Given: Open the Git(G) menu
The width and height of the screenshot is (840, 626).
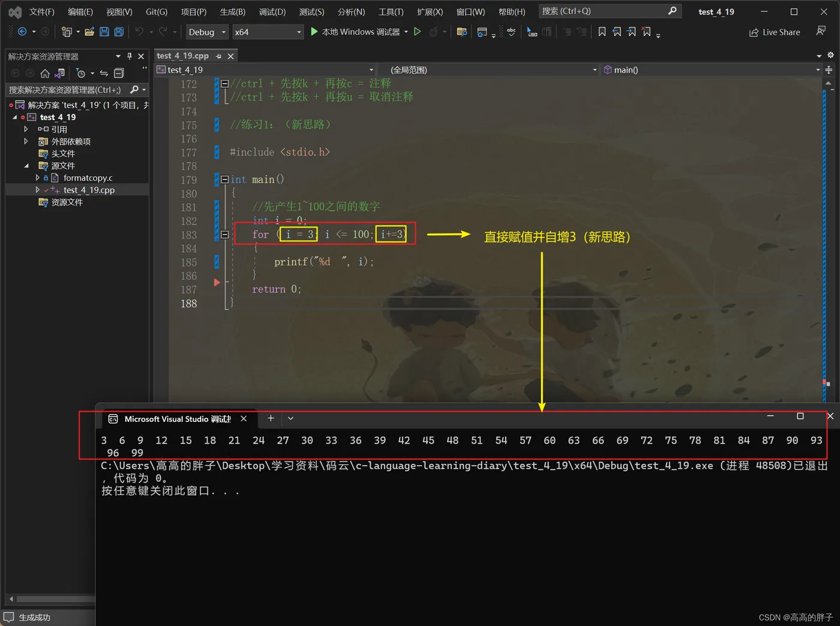Looking at the screenshot, I should 157,12.
